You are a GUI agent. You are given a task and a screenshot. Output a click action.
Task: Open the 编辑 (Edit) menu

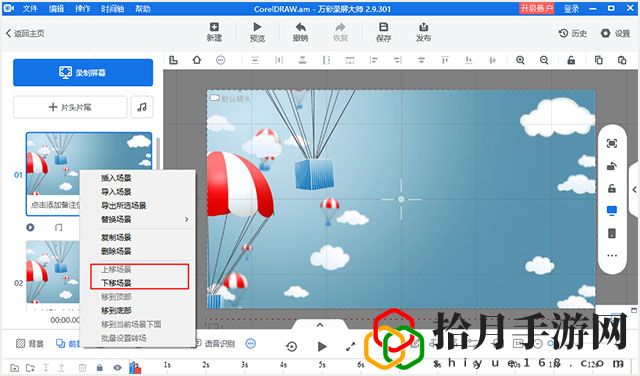tap(56, 8)
